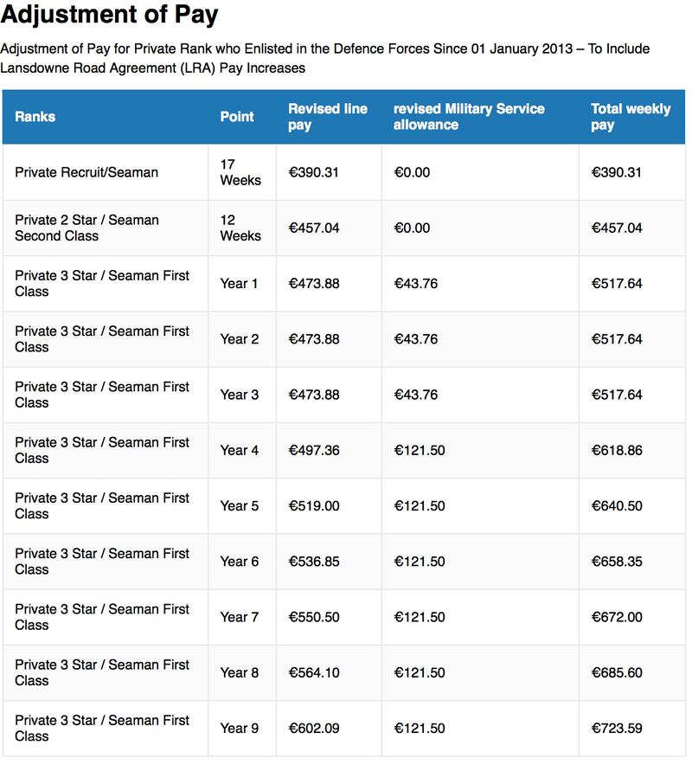Click the €723.59 total pay for Year 9
This screenshot has height=784, width=692.
pos(617,729)
